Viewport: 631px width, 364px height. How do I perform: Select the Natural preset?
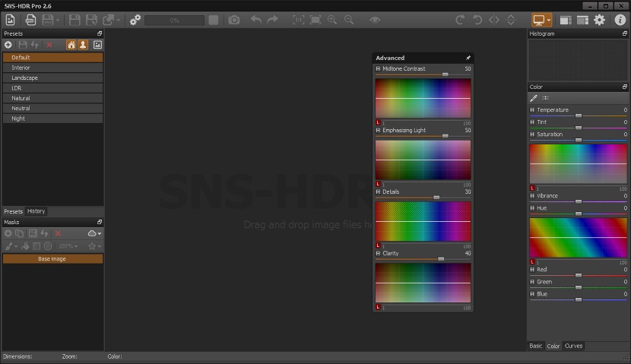[x=52, y=98]
